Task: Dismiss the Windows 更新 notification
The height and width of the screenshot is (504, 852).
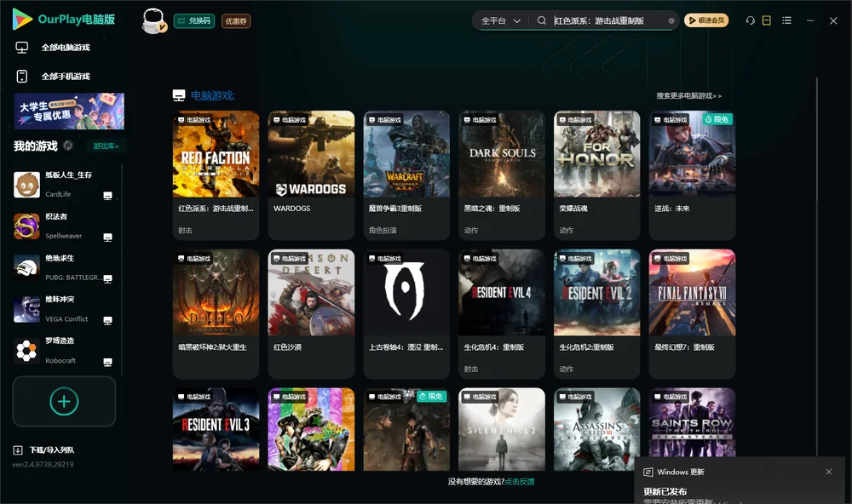Action: point(829,472)
